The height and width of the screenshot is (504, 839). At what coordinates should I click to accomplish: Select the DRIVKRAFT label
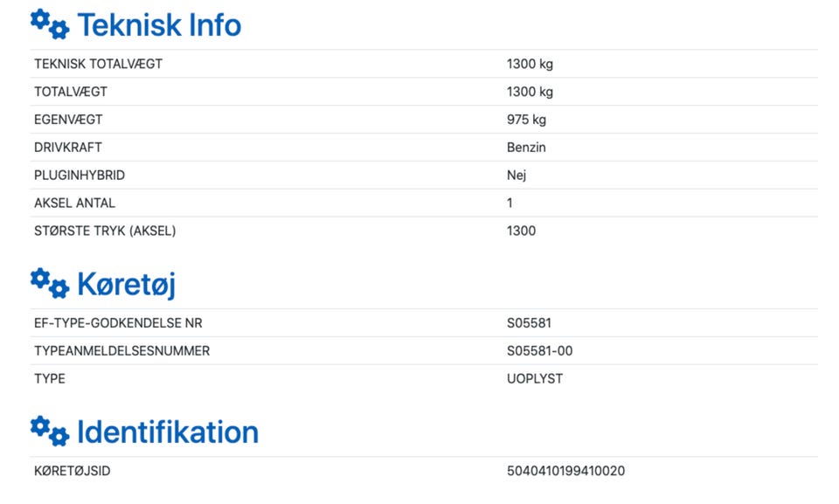pos(68,147)
